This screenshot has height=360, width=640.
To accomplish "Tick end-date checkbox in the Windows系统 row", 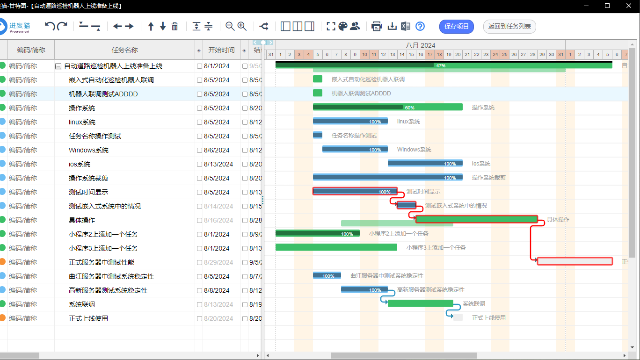I will pyautogui.click(x=245, y=150).
